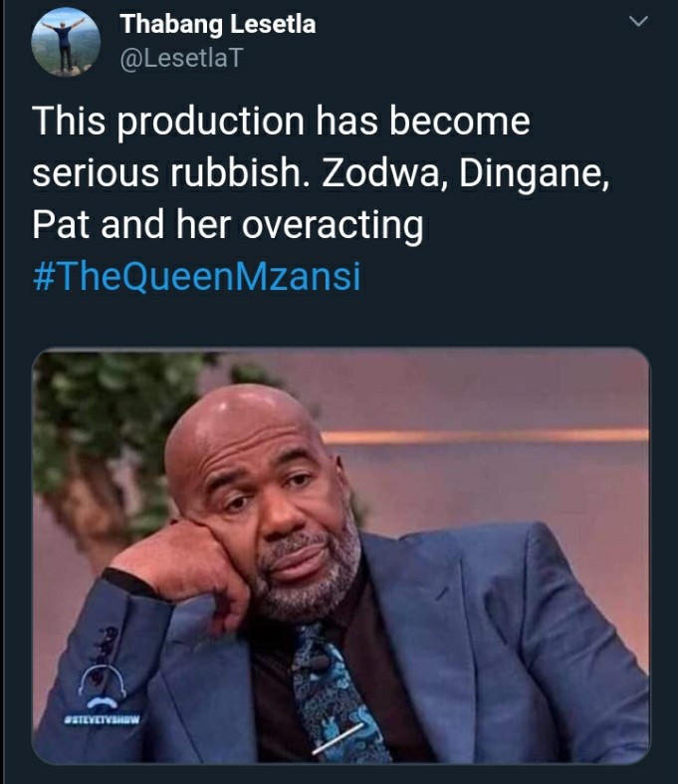Select the @LesetlaT handle
Image resolution: width=678 pixels, height=784 pixels.
(x=181, y=58)
